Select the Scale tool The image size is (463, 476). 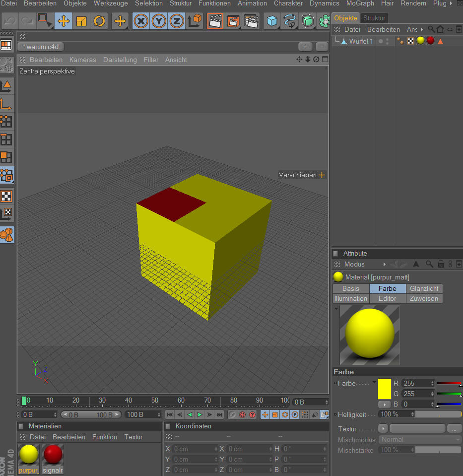point(81,21)
